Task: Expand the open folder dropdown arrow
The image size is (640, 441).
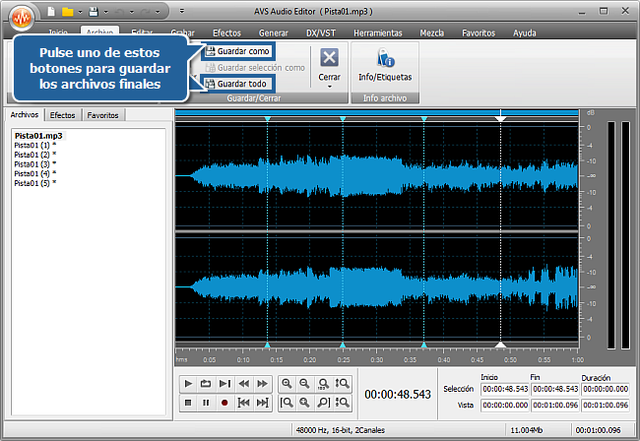Action: [x=80, y=12]
